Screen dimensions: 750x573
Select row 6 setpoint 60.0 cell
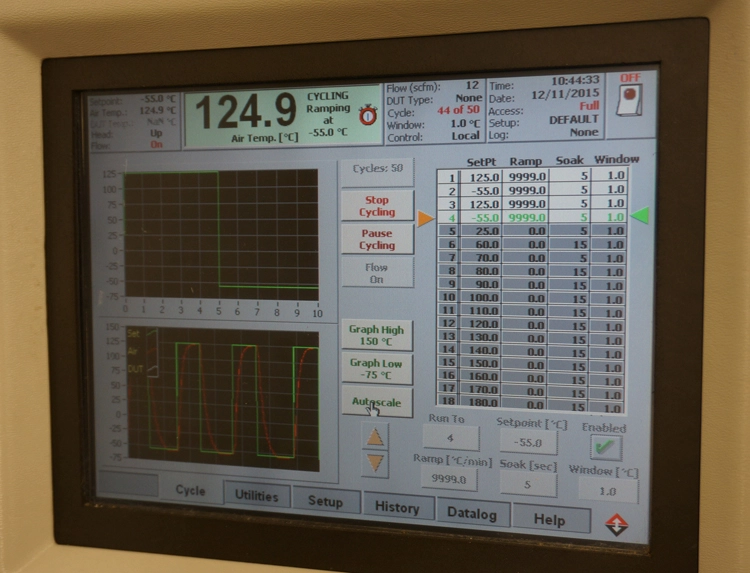pos(480,244)
